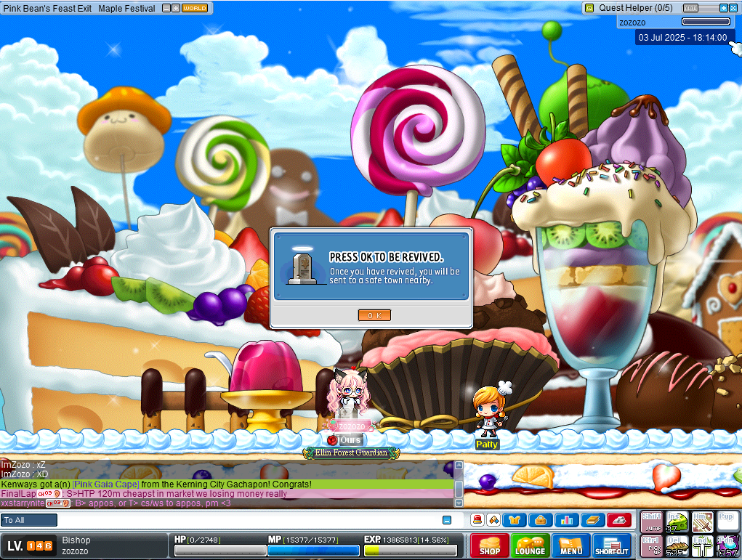Click the xxstarrynite chat message
The image size is (742, 560).
click(116, 503)
